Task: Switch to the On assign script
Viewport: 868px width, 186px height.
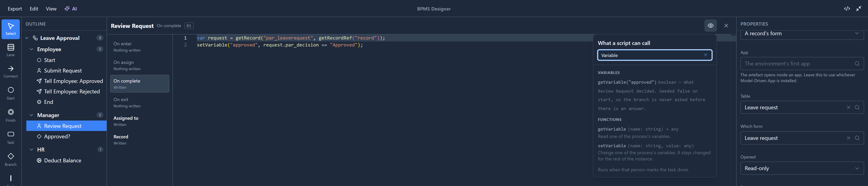Action: [x=139, y=65]
